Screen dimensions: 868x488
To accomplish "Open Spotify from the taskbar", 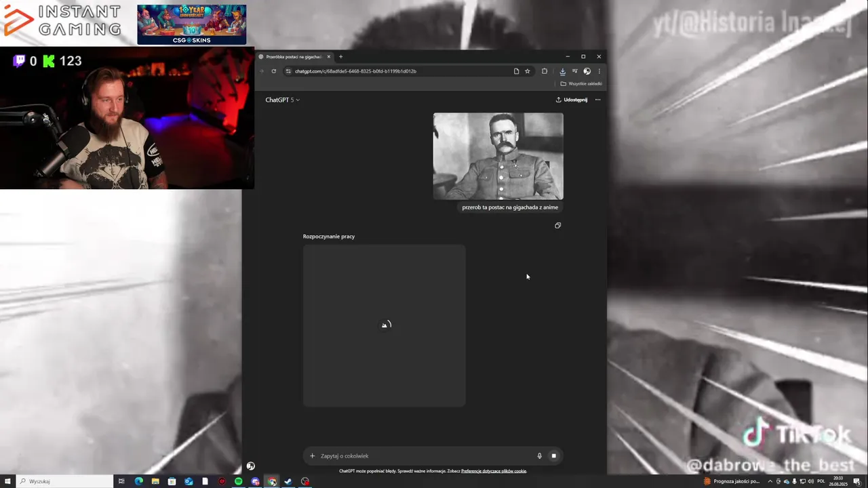I will (239, 481).
